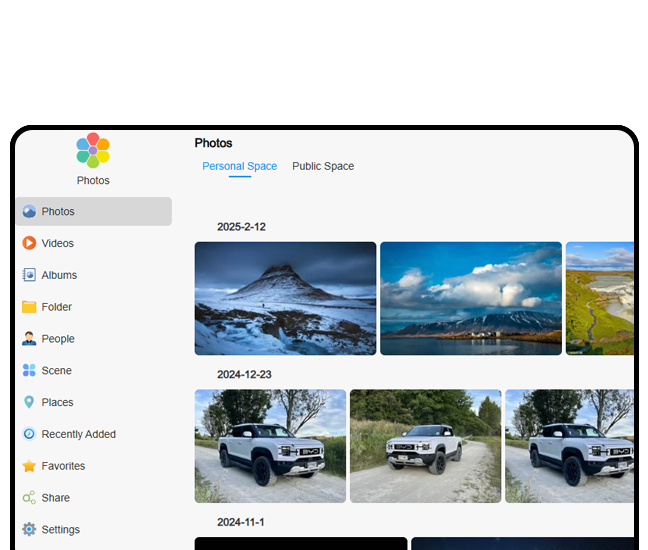Click the Recently Added clock icon

coord(29,434)
